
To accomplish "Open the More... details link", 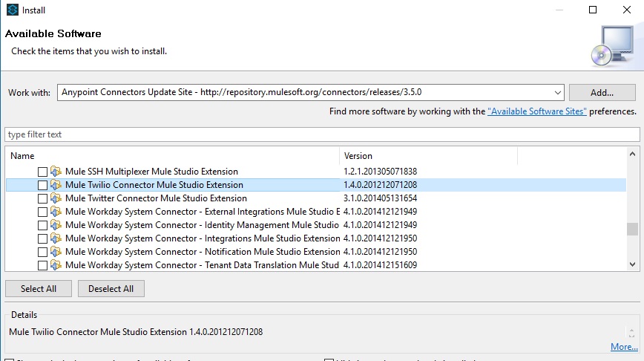I will tap(624, 347).
